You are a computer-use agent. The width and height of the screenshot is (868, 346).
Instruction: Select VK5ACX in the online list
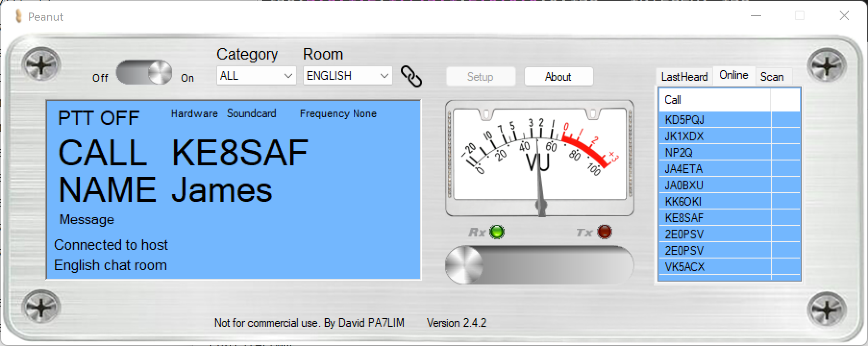coord(684,267)
